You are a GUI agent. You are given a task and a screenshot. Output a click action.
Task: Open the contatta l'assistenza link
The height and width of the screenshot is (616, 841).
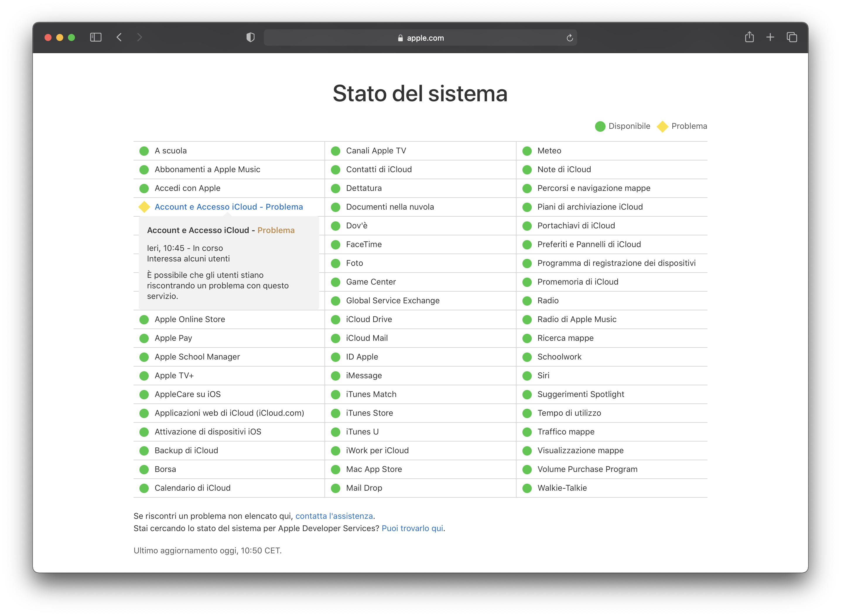coord(334,516)
